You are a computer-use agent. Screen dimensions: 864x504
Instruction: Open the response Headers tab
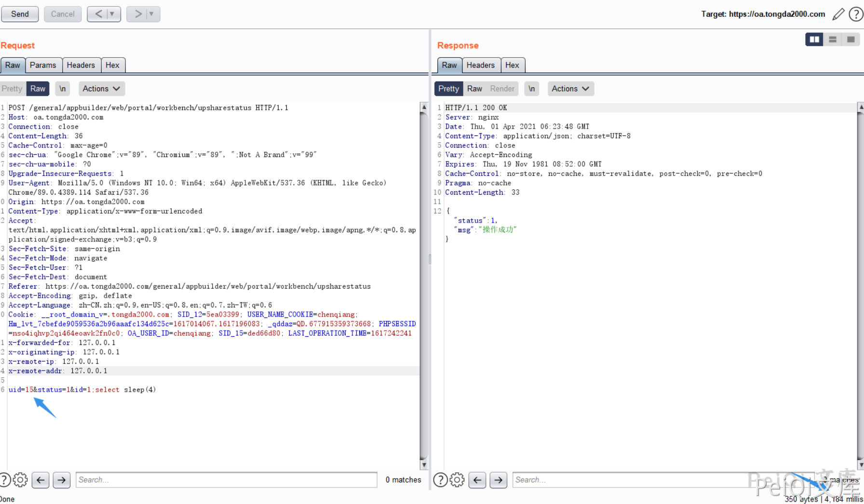pos(480,65)
